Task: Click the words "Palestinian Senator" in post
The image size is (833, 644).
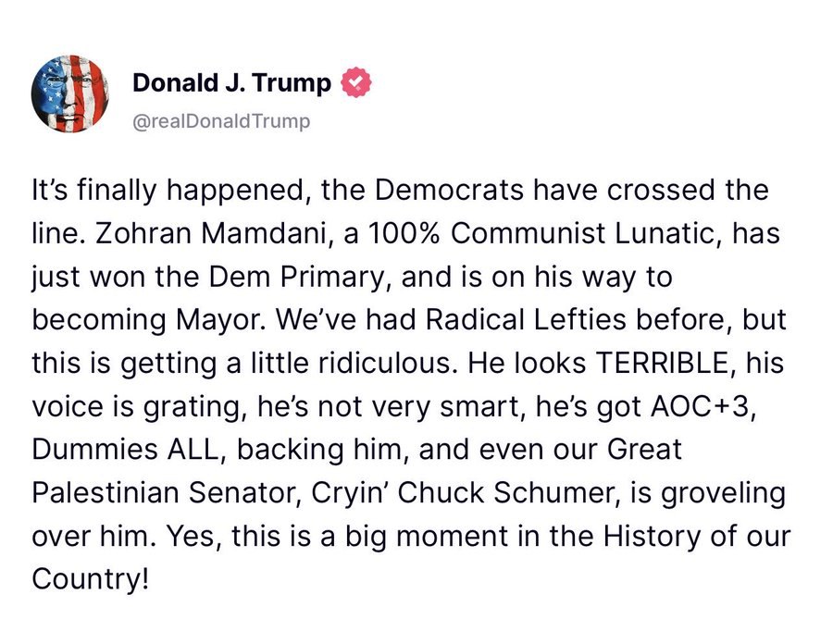Action: point(164,492)
